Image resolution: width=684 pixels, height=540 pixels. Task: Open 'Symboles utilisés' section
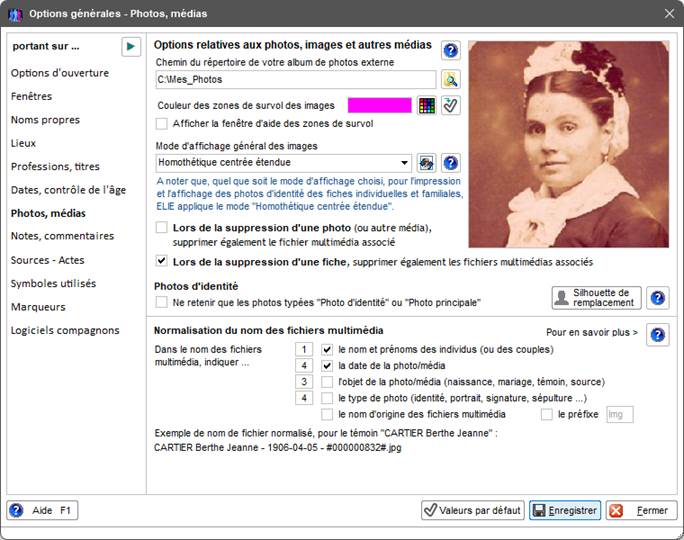pos(53,284)
